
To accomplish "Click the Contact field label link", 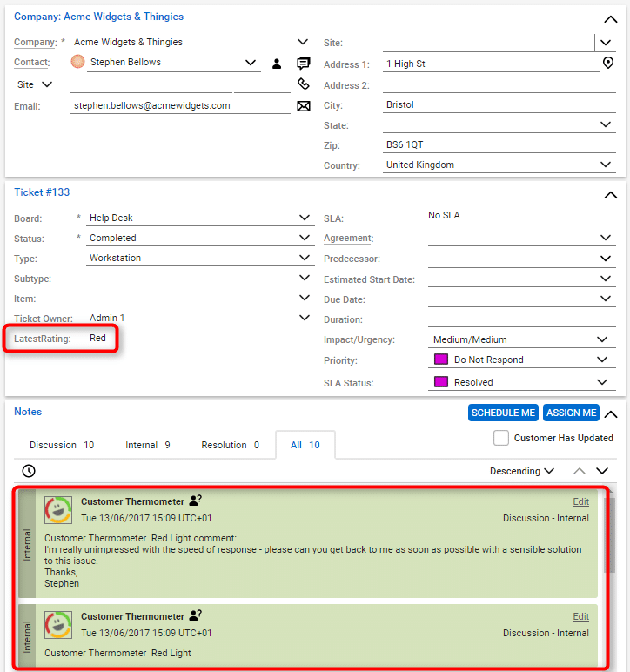I will pyautogui.click(x=31, y=62).
